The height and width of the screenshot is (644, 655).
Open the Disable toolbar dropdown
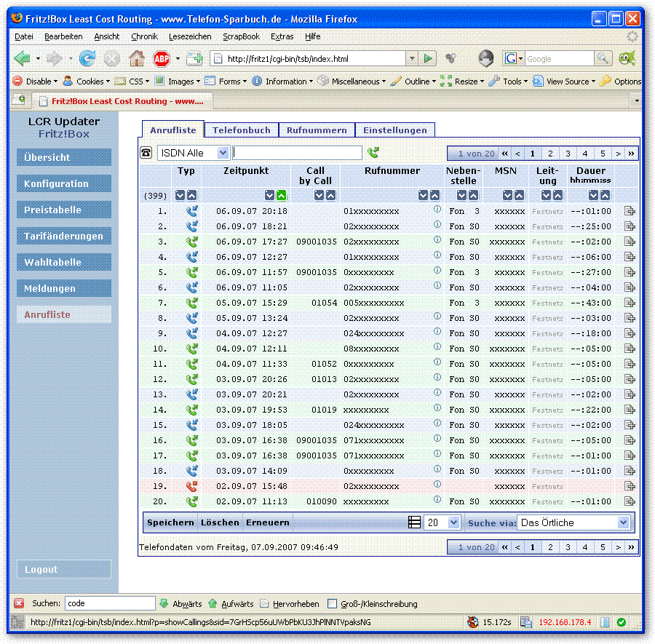[35, 82]
